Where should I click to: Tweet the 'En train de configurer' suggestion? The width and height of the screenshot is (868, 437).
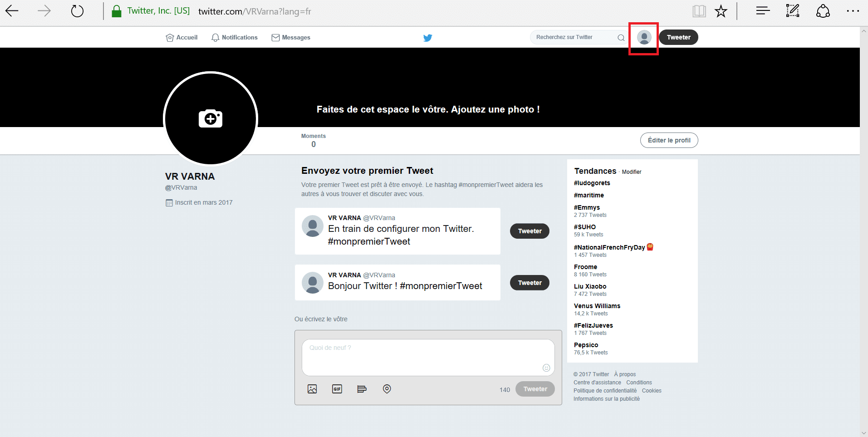point(530,231)
